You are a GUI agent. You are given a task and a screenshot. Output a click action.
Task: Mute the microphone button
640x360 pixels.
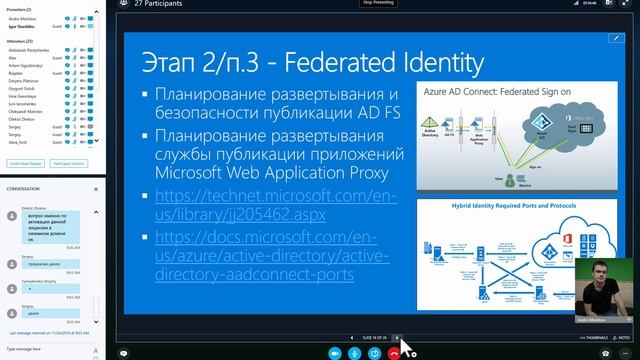coord(355,353)
